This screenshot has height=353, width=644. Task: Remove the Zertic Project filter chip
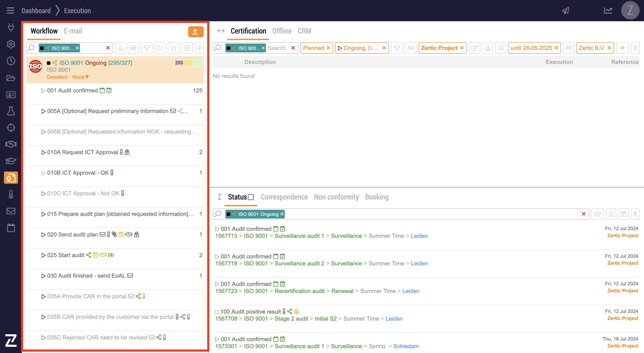tap(462, 48)
